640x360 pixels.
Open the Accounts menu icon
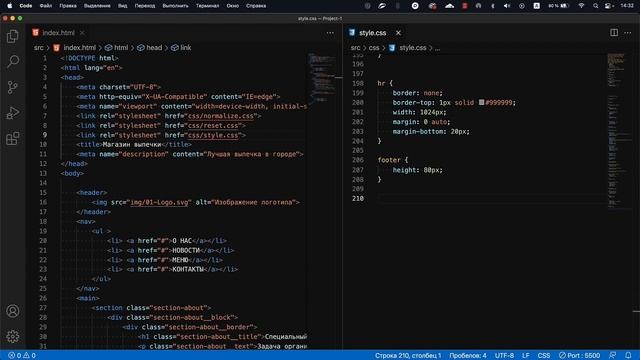[x=13, y=311]
